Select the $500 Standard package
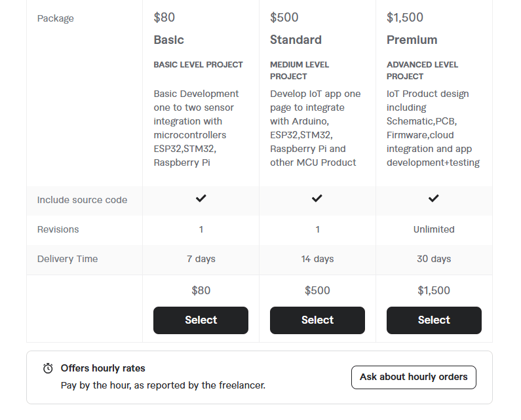Screen dimensions: 521x420 pyautogui.click(x=317, y=320)
